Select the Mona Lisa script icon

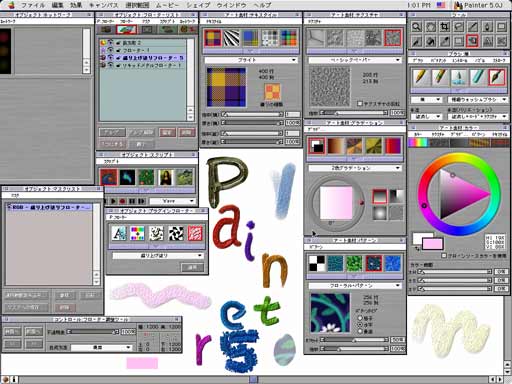click(x=166, y=177)
